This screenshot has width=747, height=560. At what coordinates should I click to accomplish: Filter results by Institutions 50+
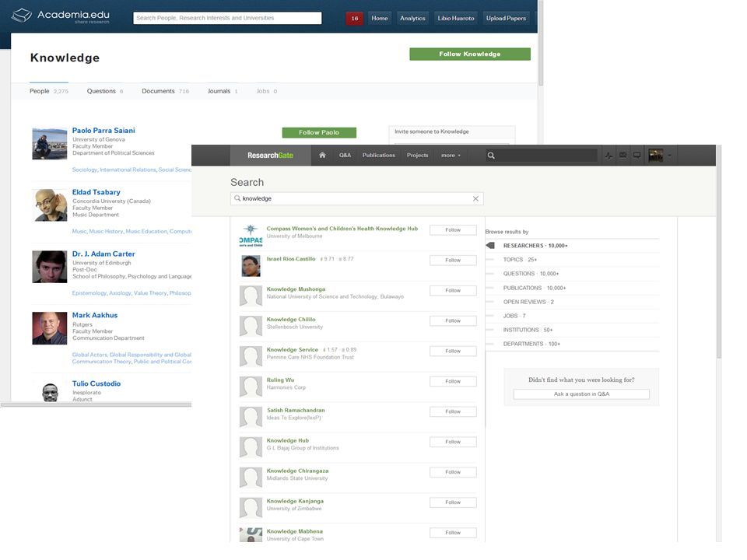click(528, 330)
